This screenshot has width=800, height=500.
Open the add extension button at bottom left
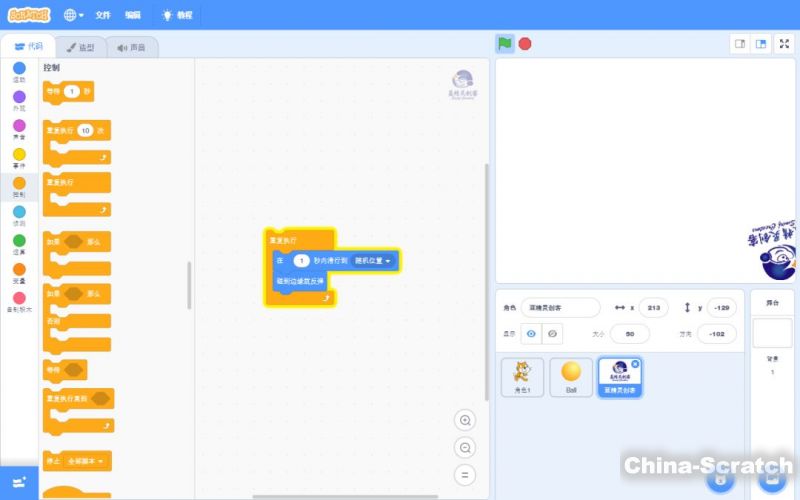click(x=19, y=483)
